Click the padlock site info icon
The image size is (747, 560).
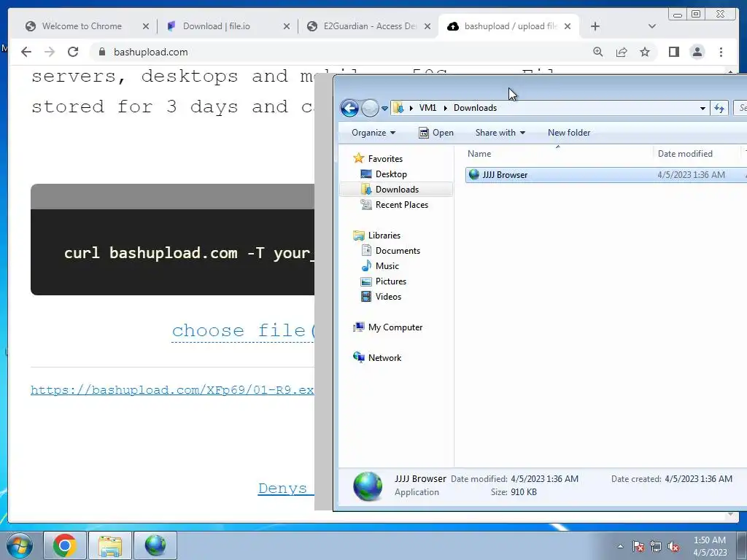[101, 52]
